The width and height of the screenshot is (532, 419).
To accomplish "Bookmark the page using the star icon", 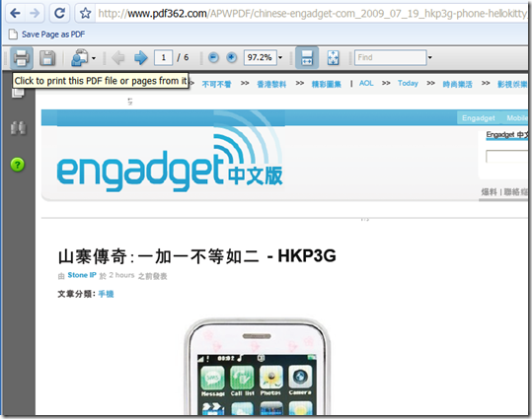I will pyautogui.click(x=85, y=14).
